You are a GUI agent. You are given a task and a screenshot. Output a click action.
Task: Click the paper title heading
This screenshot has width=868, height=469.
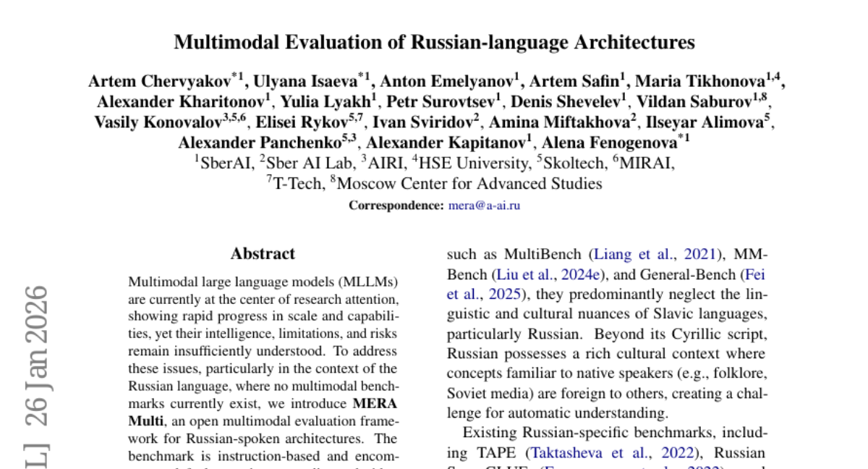(434, 42)
